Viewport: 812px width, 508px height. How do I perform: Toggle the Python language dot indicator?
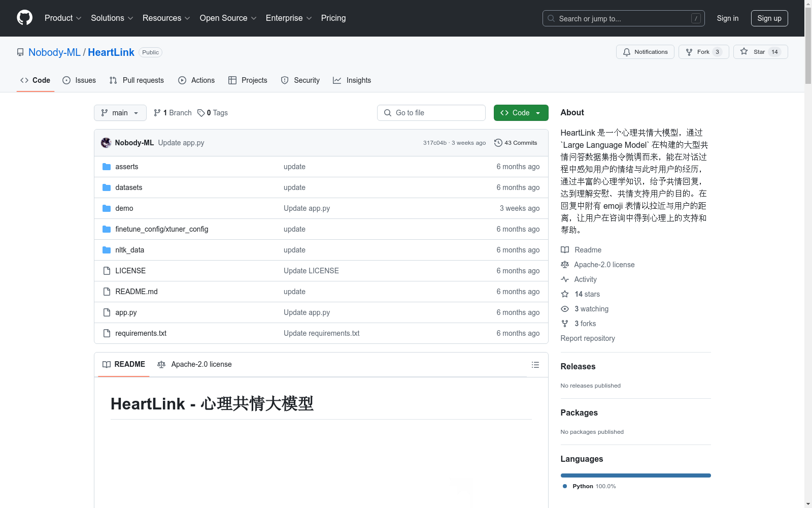[x=565, y=486]
